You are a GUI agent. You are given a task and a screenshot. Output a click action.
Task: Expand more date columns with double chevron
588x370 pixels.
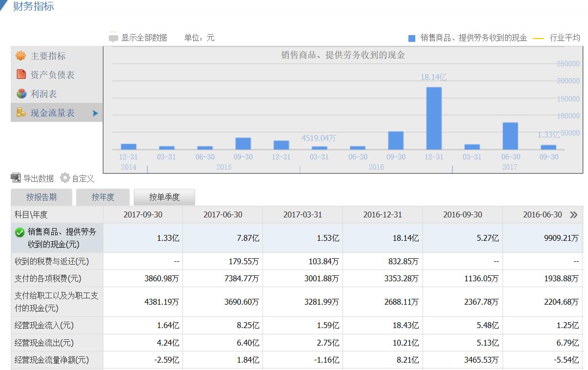coord(573,215)
